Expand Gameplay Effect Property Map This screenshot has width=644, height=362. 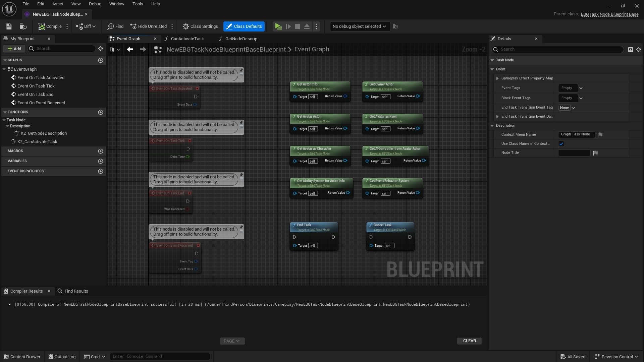(x=497, y=78)
